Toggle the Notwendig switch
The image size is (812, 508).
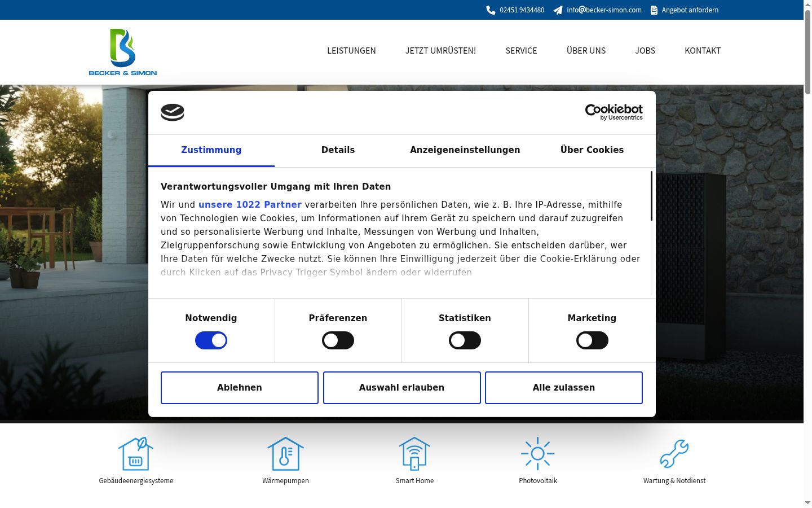[211, 340]
